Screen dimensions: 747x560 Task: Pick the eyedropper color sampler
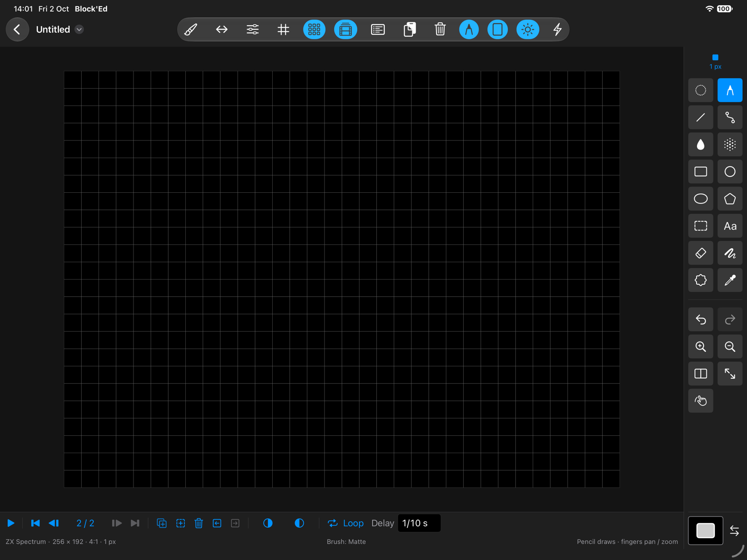click(730, 280)
